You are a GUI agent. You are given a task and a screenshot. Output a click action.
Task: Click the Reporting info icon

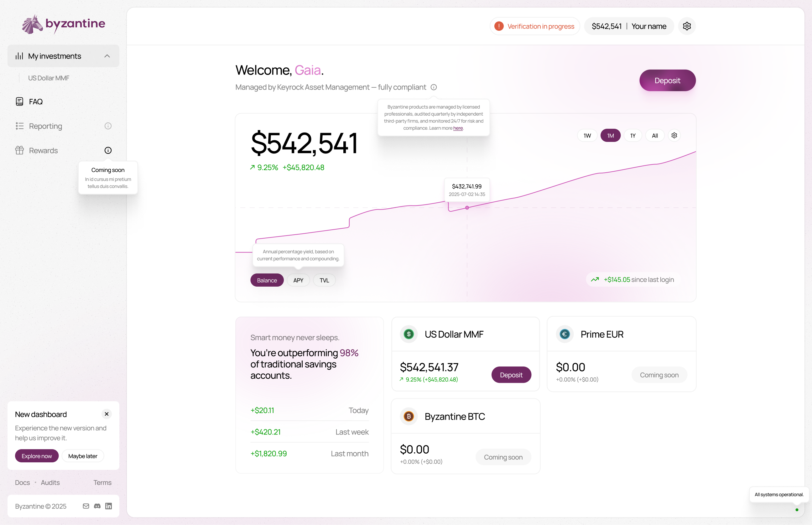pos(108,126)
